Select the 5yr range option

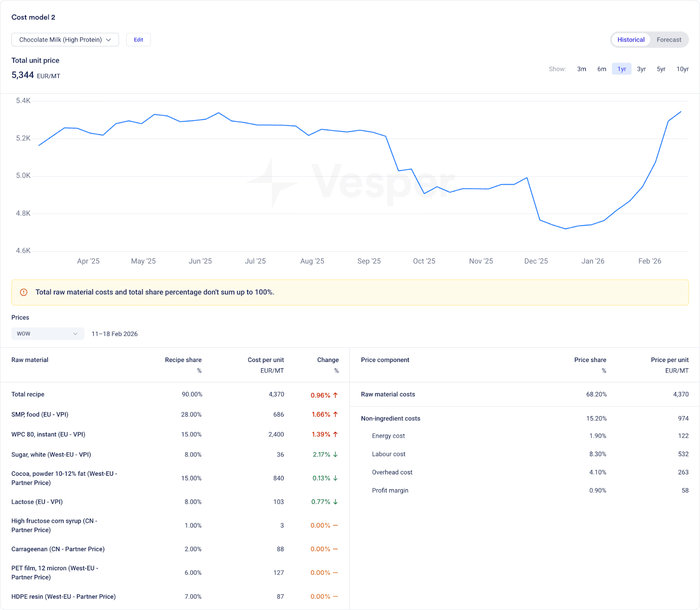661,69
